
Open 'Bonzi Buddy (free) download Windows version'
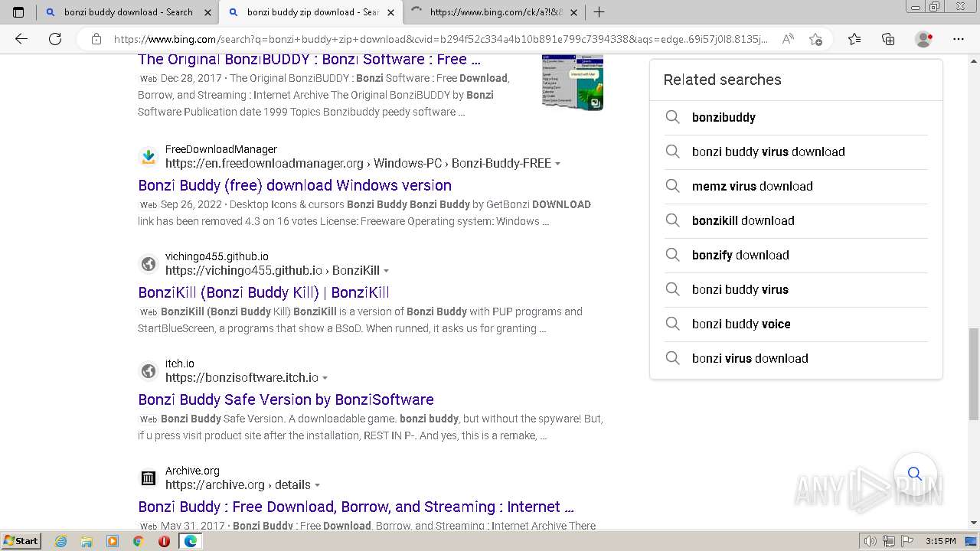coord(295,185)
